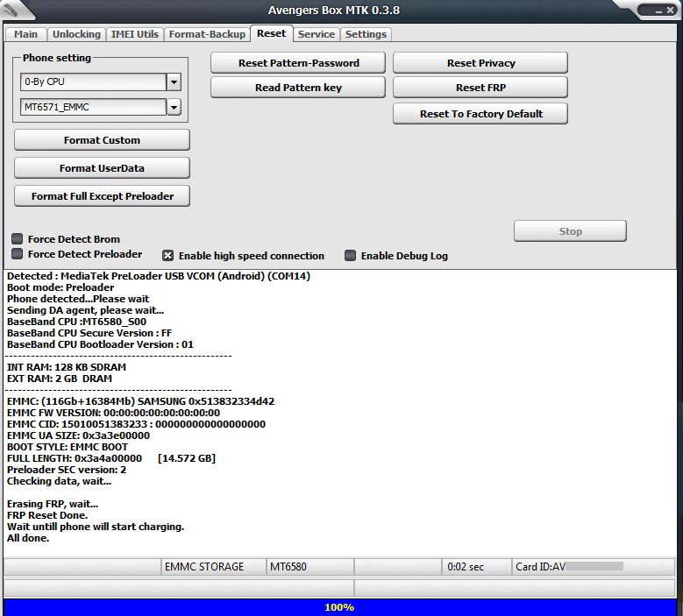This screenshot has width=683, height=616.
Task: Click the 0-By CPU combo box field
Action: point(93,81)
